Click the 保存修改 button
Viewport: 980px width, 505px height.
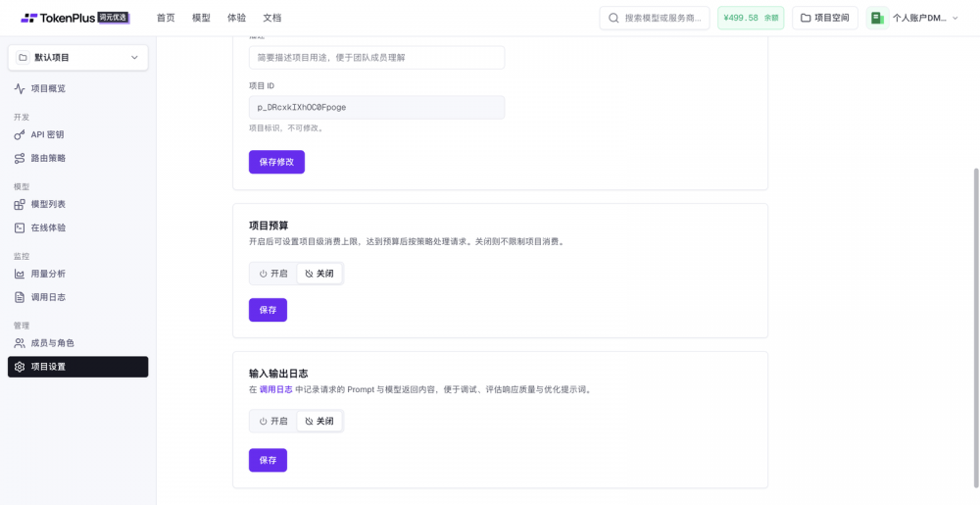(x=277, y=162)
